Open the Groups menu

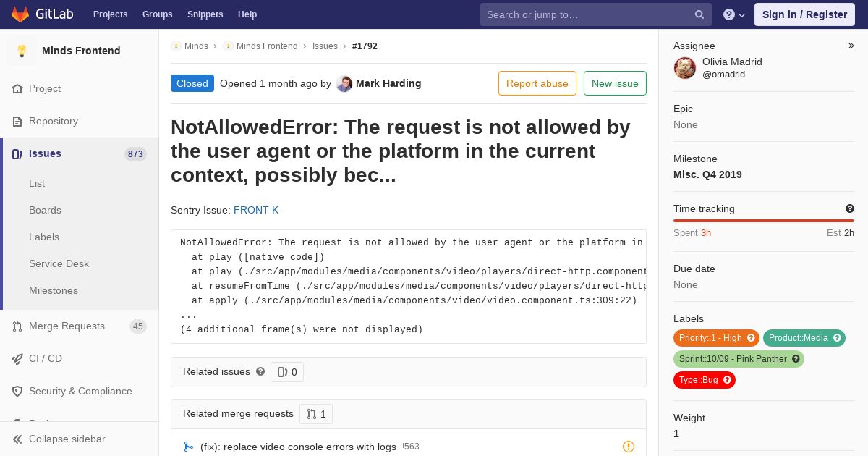(158, 14)
